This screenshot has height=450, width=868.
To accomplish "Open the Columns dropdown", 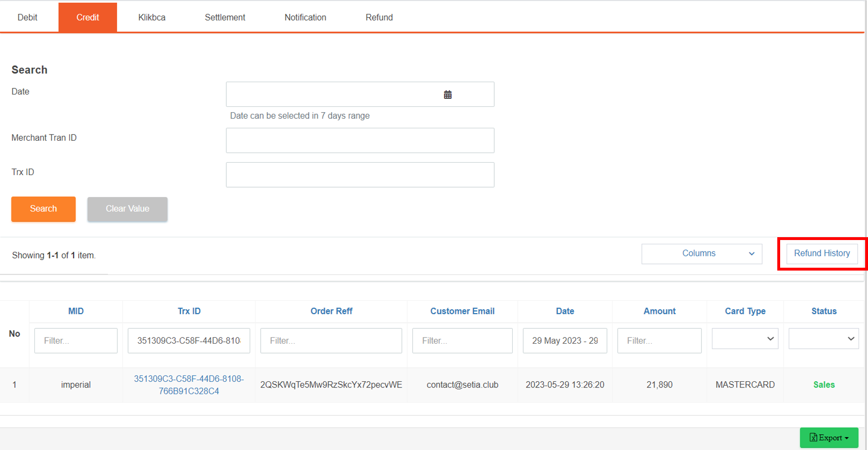I will 701,253.
